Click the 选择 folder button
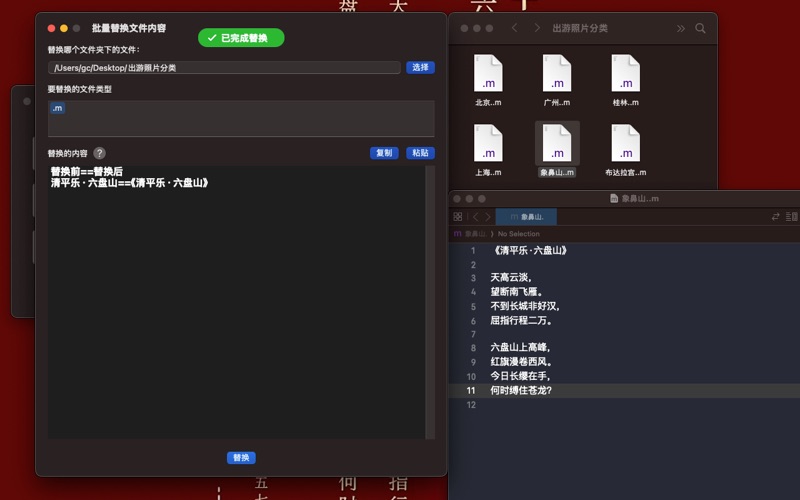800x500 pixels. coord(420,67)
